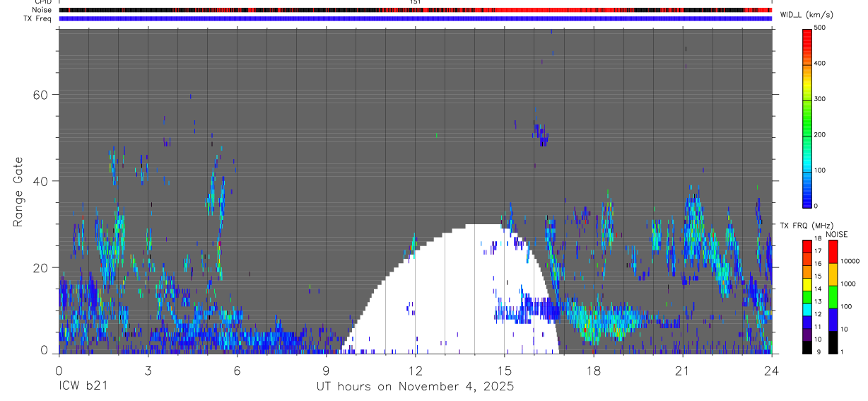Click the 6 tick on the UT hours axis
The height and width of the screenshot is (401, 868).
237,370
